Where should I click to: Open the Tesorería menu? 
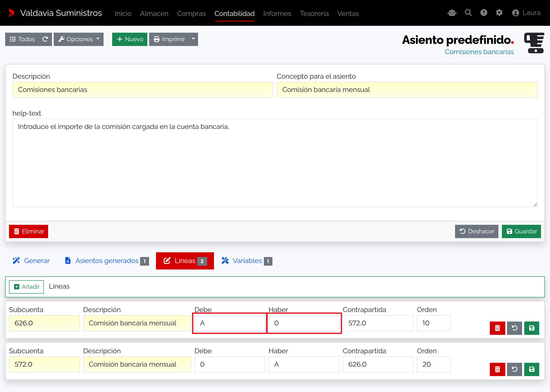click(x=314, y=14)
